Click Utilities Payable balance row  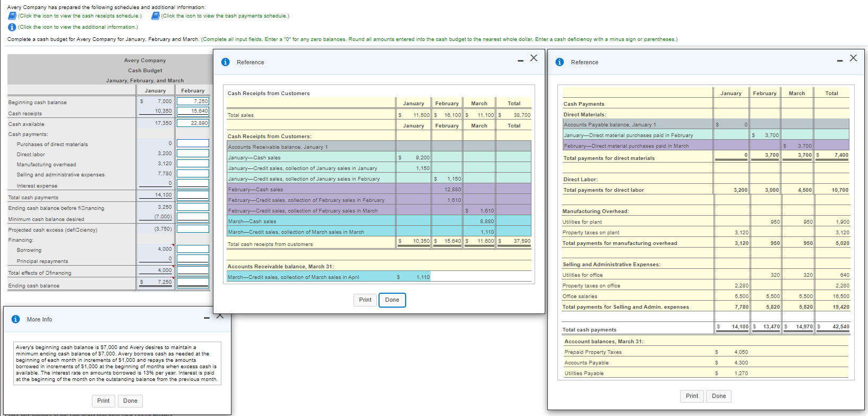pyautogui.click(x=706, y=373)
